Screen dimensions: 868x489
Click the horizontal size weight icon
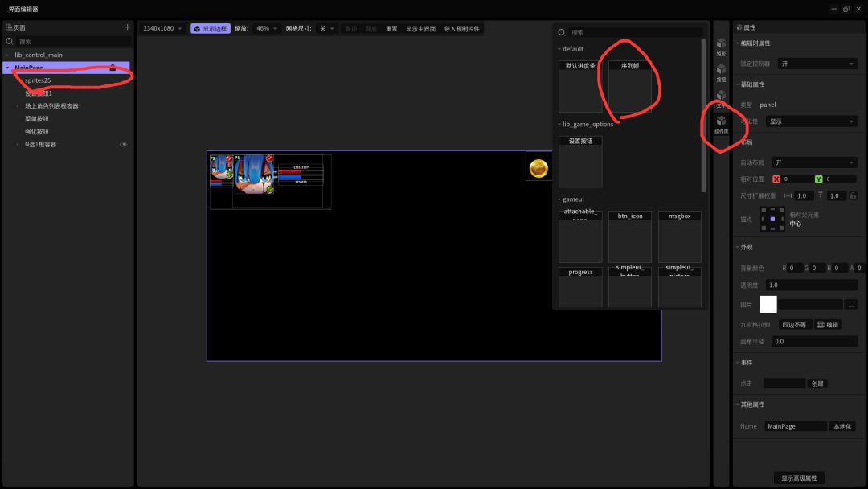(x=787, y=195)
